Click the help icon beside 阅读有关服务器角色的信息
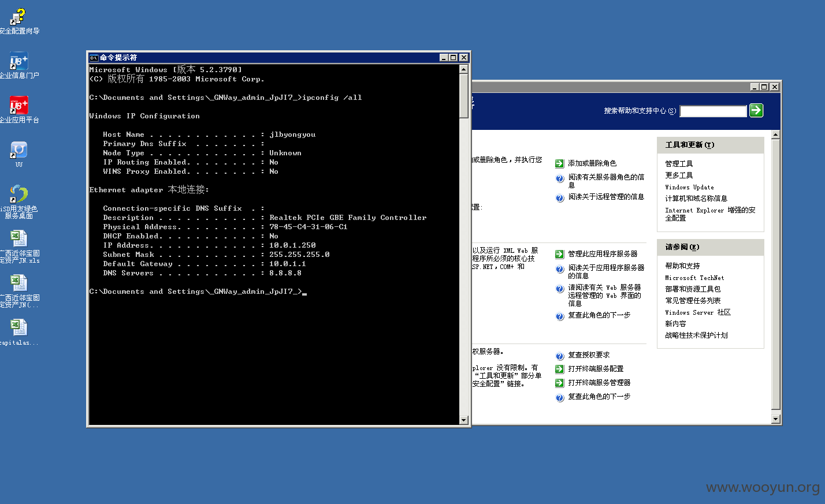 pyautogui.click(x=560, y=178)
